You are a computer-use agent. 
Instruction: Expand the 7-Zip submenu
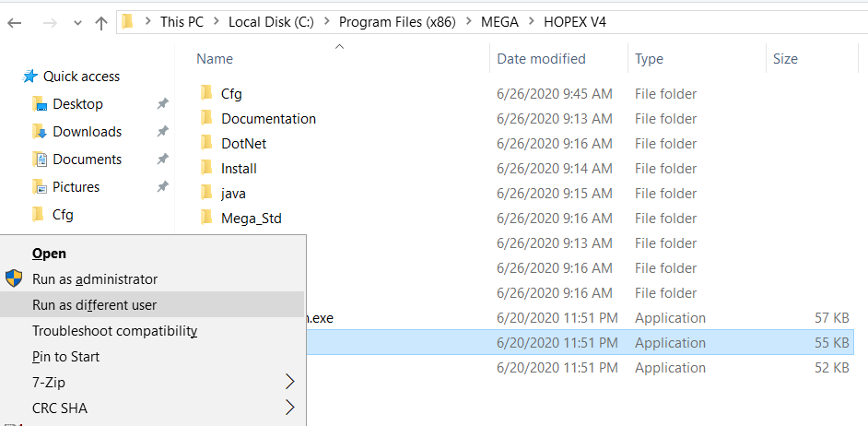290,382
